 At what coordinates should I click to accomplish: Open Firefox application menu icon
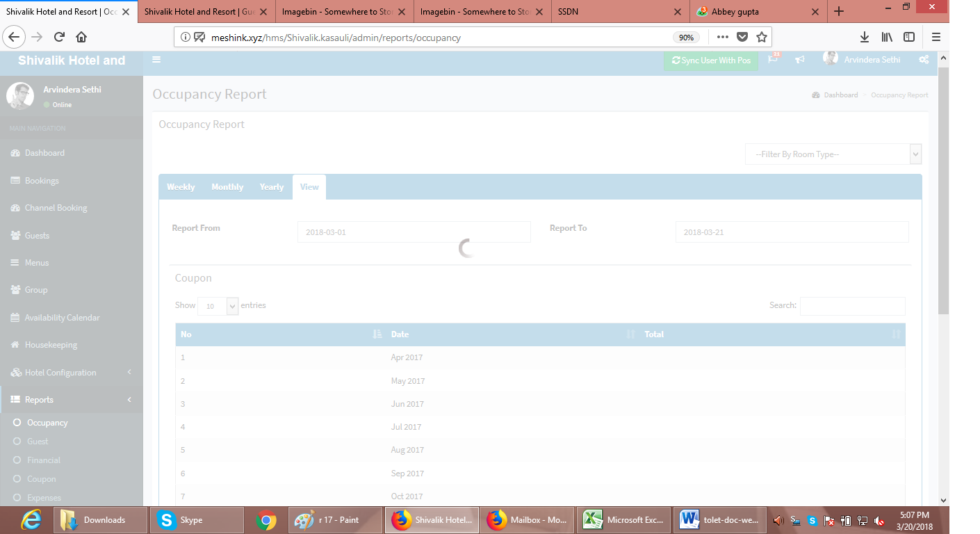[x=936, y=37]
